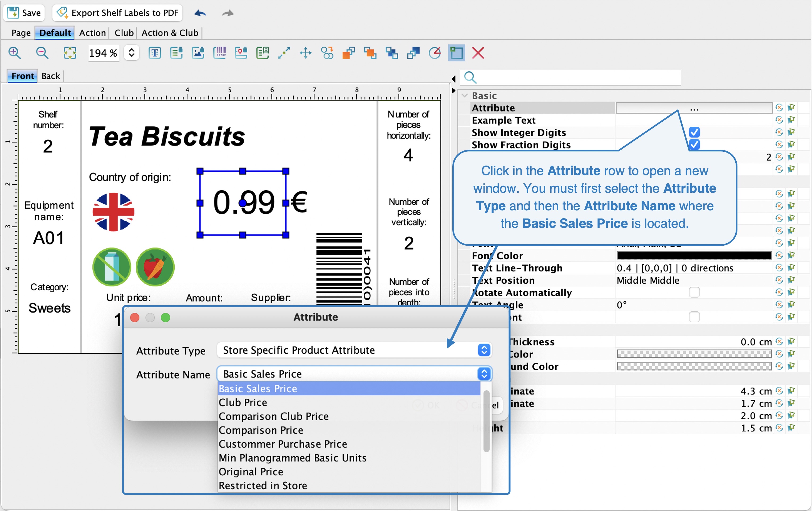Click the checkered Background Color swatch
Screen dimensions: 812x511
click(x=694, y=366)
